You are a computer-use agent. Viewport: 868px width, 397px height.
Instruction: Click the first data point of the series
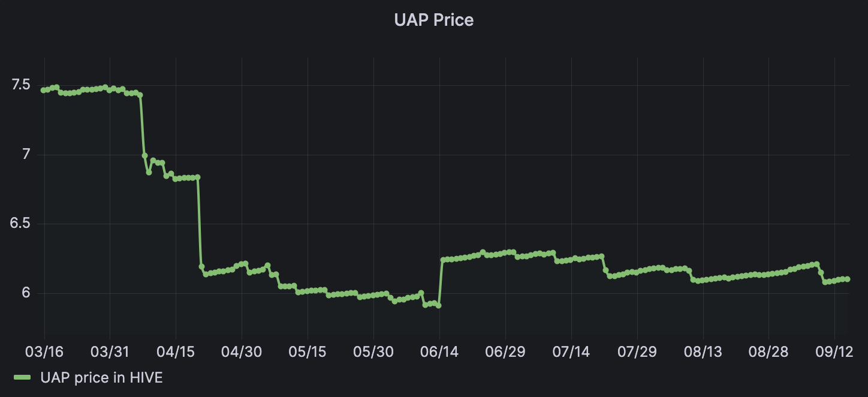[43, 90]
